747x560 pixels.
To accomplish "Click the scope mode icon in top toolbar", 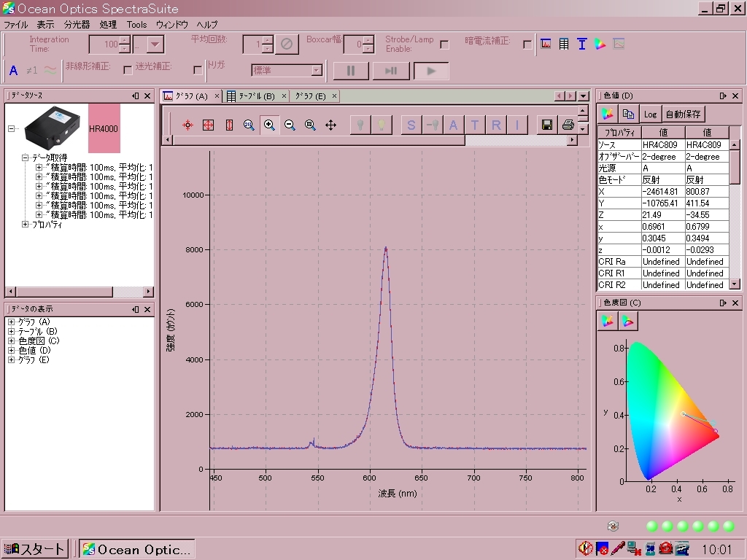I will [x=546, y=44].
